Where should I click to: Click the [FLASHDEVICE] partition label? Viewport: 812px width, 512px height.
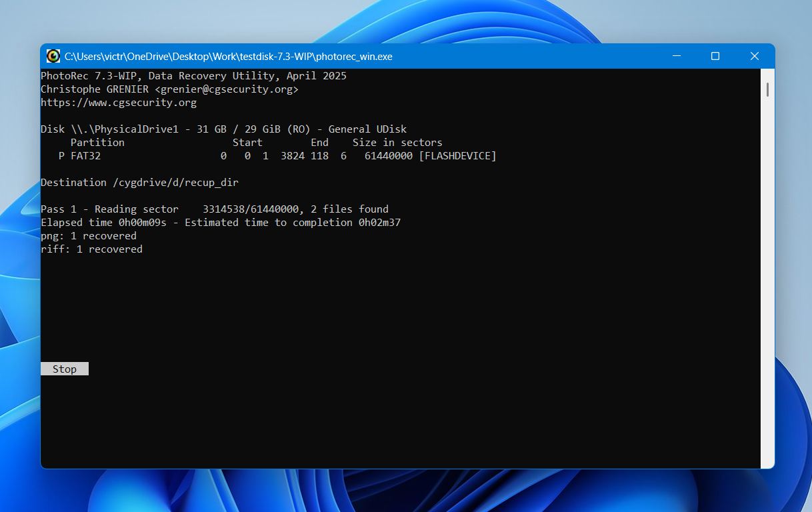coord(458,156)
